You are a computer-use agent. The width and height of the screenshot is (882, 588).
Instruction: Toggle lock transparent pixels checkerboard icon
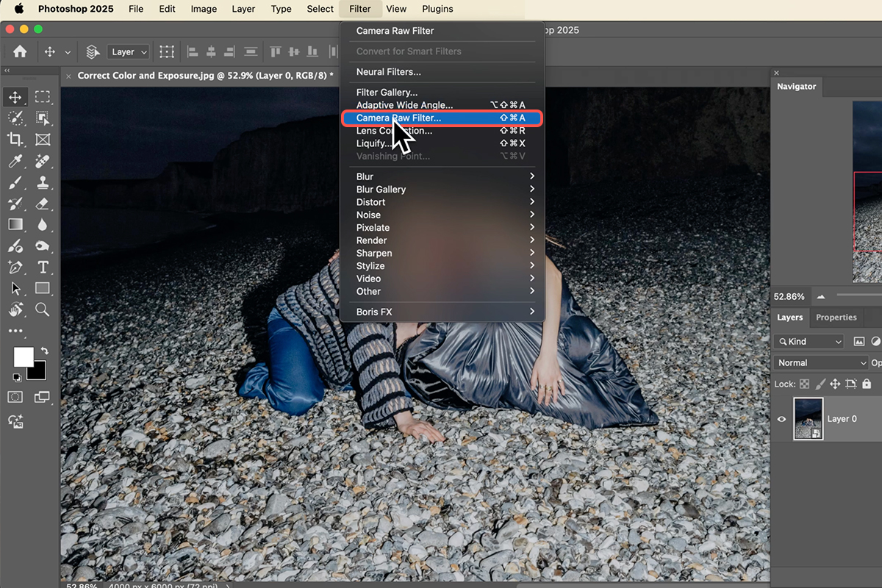[x=805, y=384]
